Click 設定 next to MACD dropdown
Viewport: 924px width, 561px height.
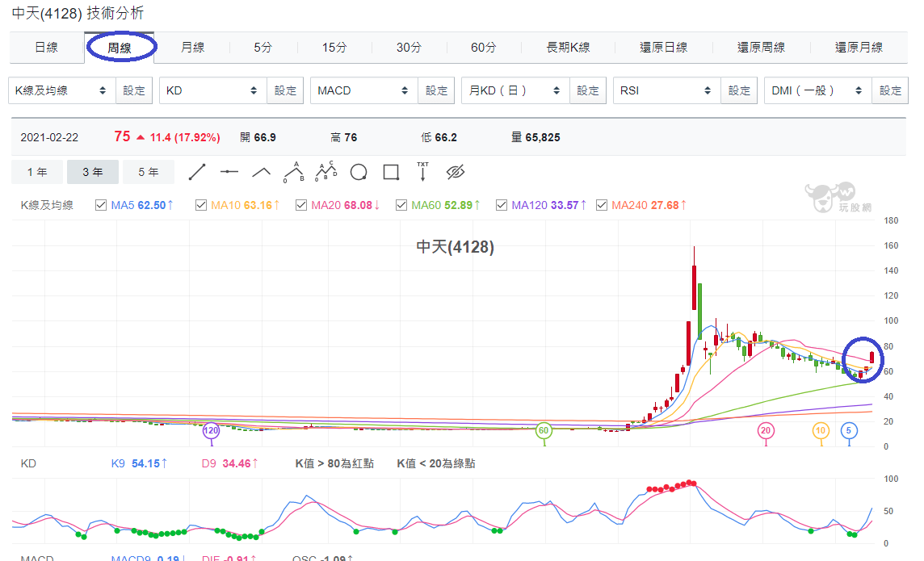pyautogui.click(x=437, y=90)
